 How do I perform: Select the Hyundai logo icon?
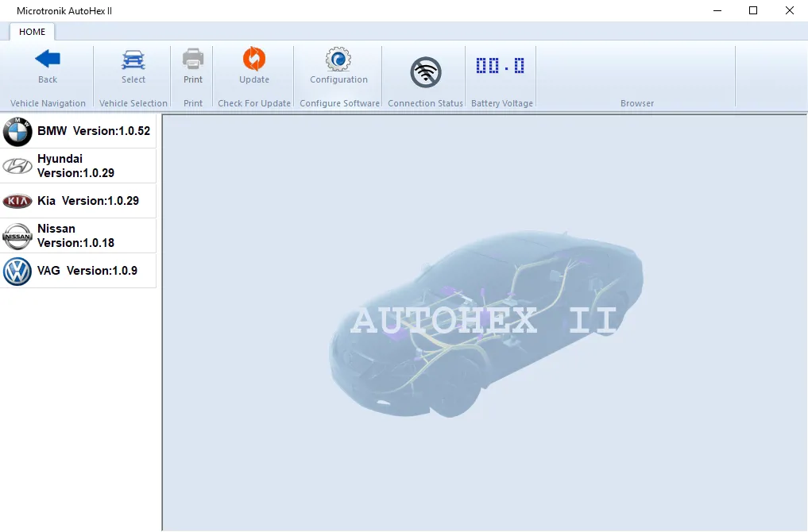(17, 166)
